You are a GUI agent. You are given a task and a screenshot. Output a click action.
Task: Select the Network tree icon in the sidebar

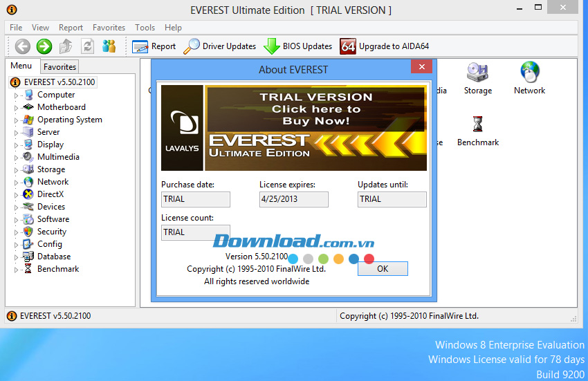click(x=28, y=182)
